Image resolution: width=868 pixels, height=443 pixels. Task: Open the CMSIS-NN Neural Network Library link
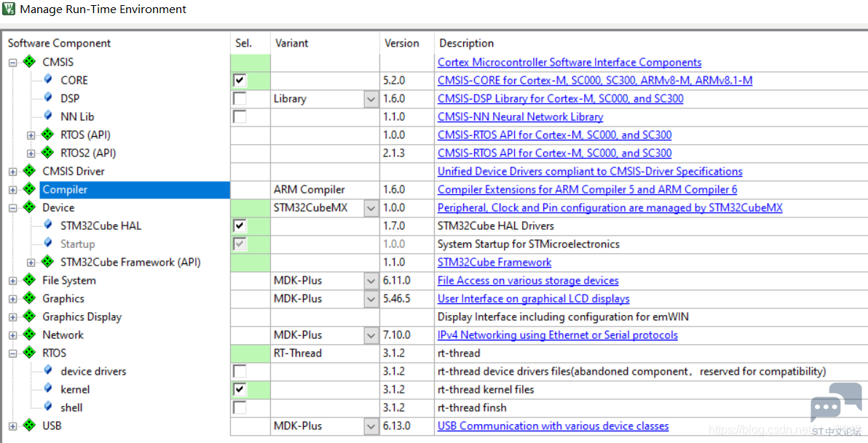[x=521, y=117]
